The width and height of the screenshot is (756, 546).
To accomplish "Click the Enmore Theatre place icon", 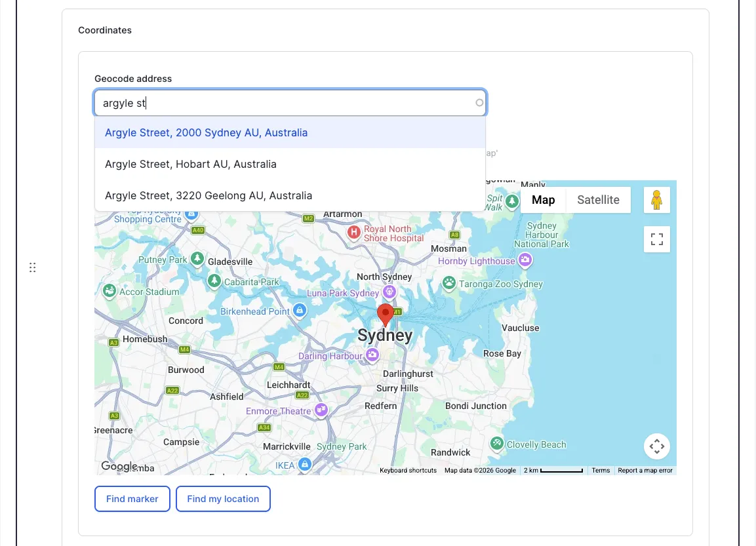I will 321,410.
